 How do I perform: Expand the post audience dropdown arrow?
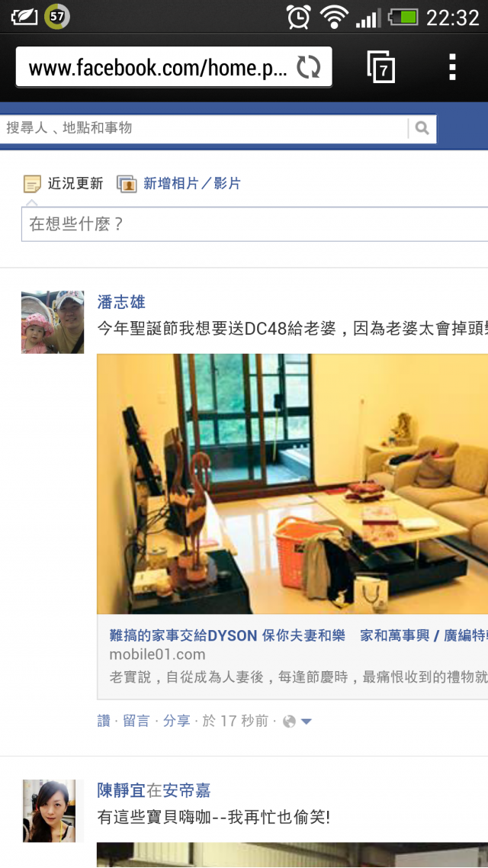pyautogui.click(x=306, y=722)
